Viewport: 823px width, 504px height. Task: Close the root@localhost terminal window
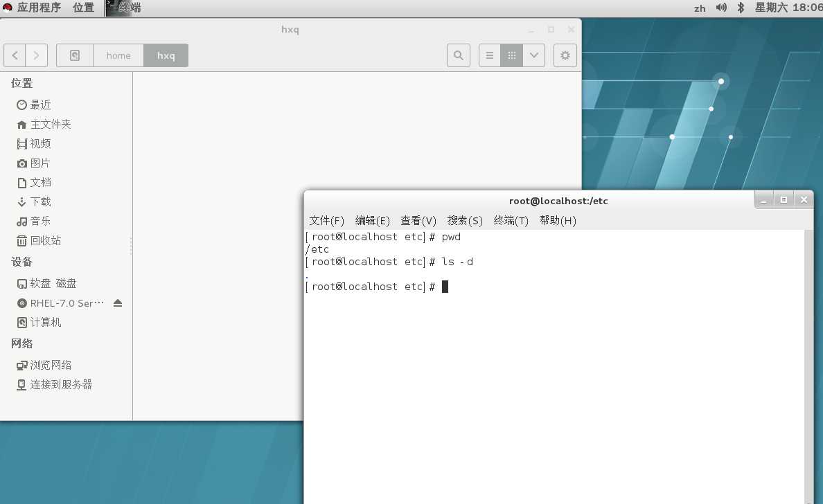(x=804, y=200)
